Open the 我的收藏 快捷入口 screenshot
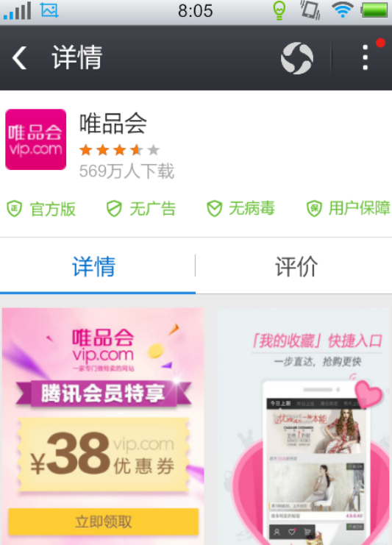Image resolution: width=392 pixels, height=545 pixels. tap(304, 426)
